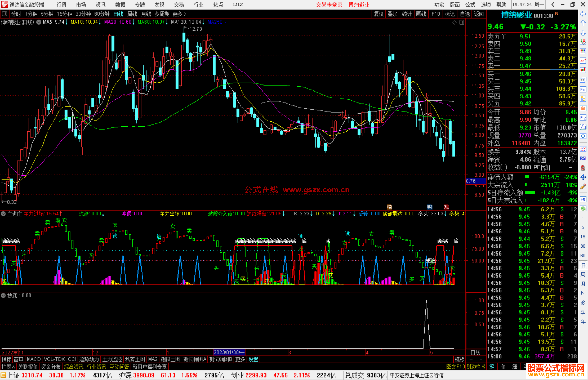Open the 数据 menu
588x380 pixels.
tap(120, 5)
